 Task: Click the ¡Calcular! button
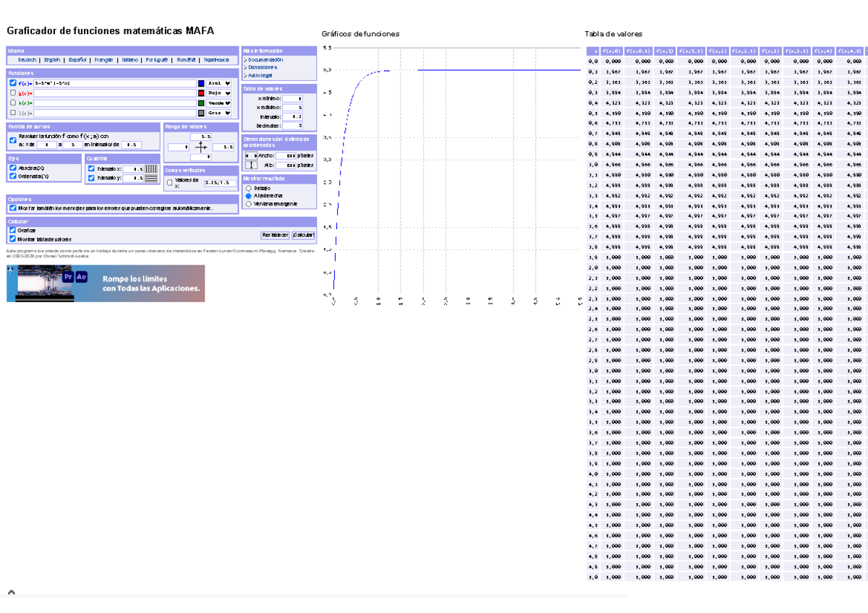tap(303, 235)
